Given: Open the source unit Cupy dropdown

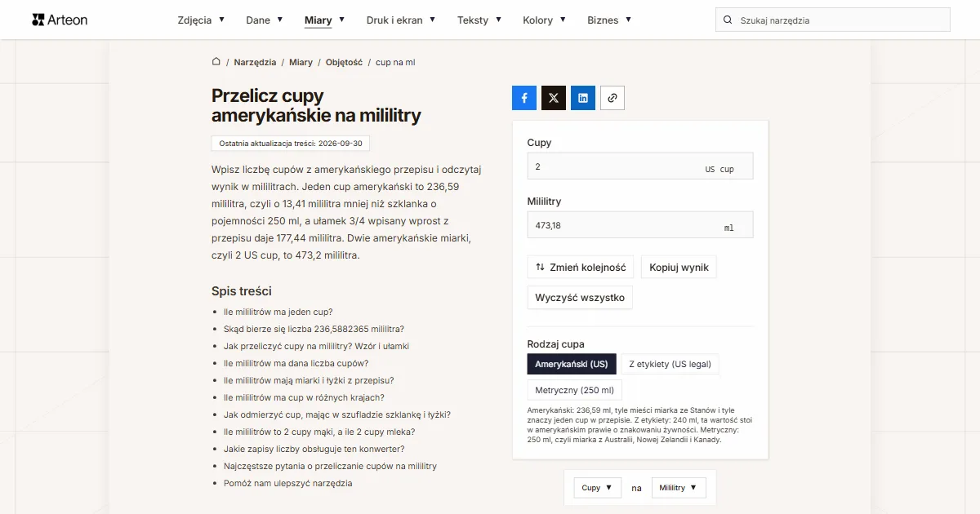Looking at the screenshot, I should click(x=598, y=488).
